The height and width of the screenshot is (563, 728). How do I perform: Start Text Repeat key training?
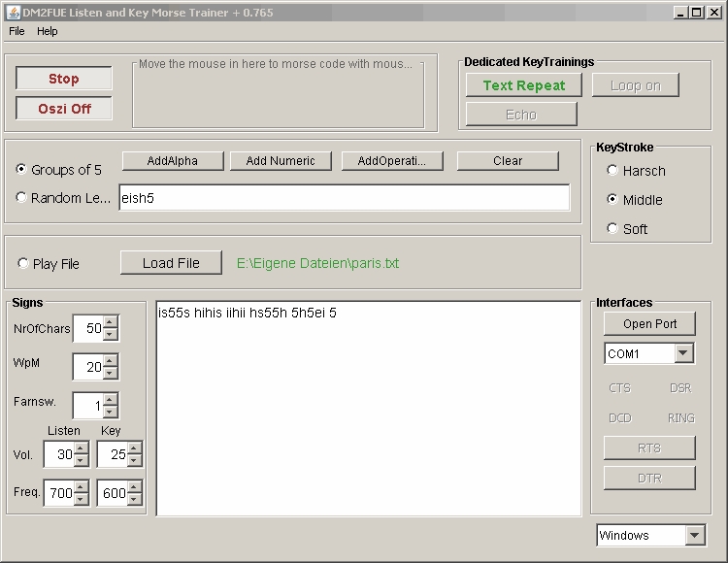point(524,85)
